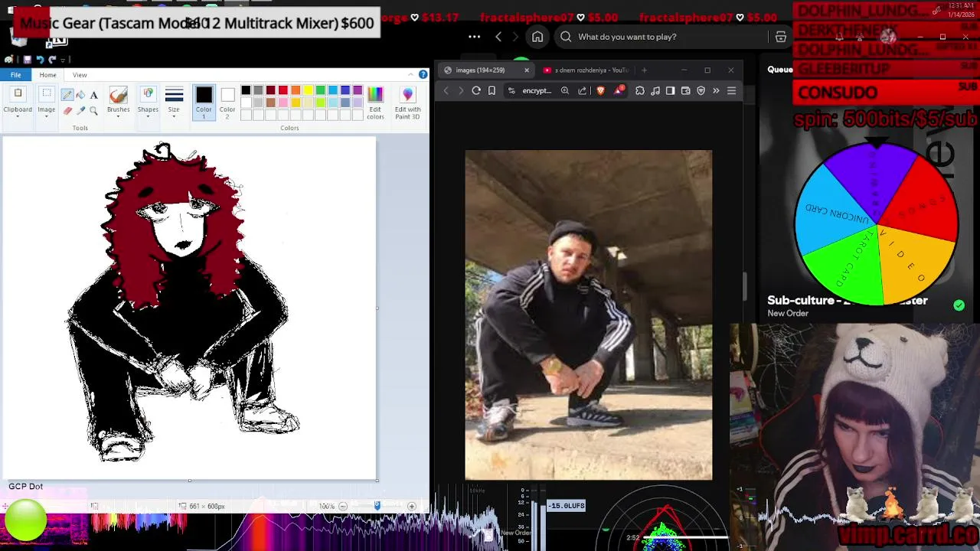The image size is (980, 551).
Task: Click the three-dots menu in music player
Action: (475, 37)
